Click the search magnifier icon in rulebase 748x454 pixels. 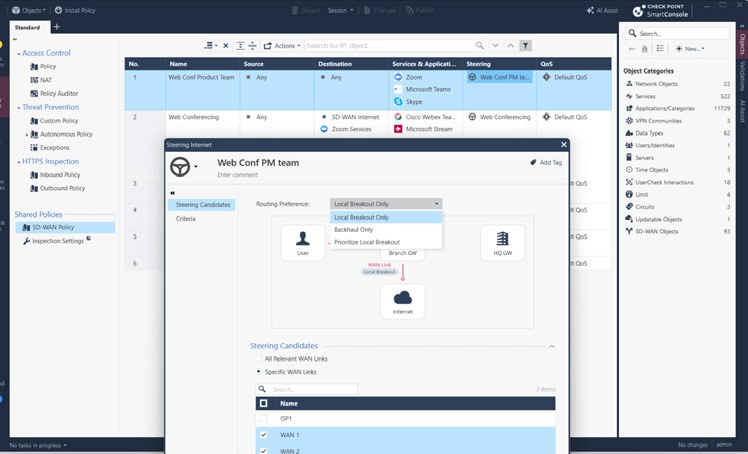click(x=479, y=46)
